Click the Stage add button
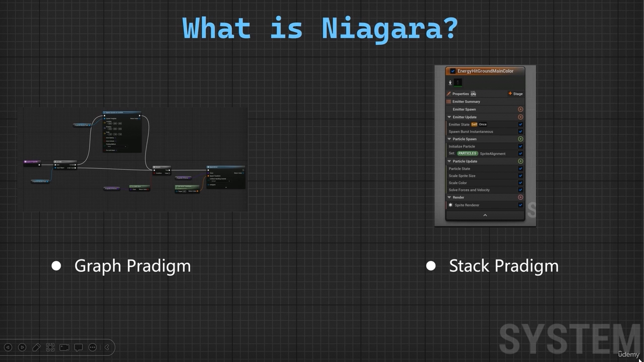The image size is (644, 362). 515,94
